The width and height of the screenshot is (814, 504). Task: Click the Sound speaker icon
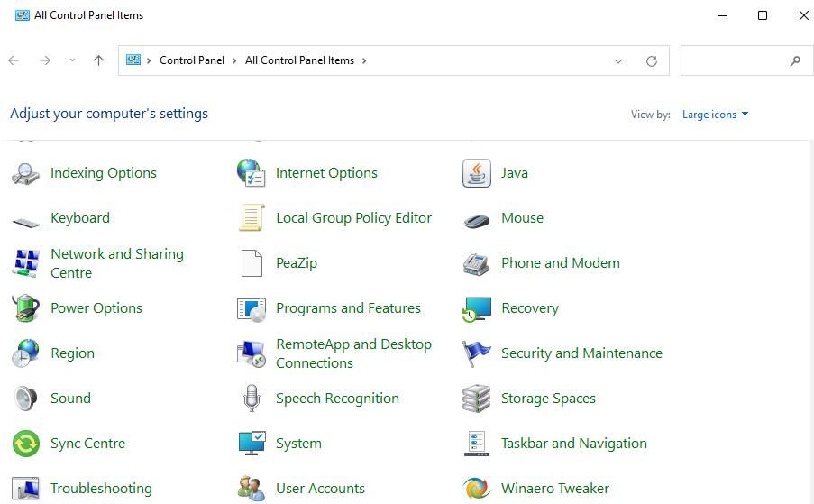(x=25, y=399)
